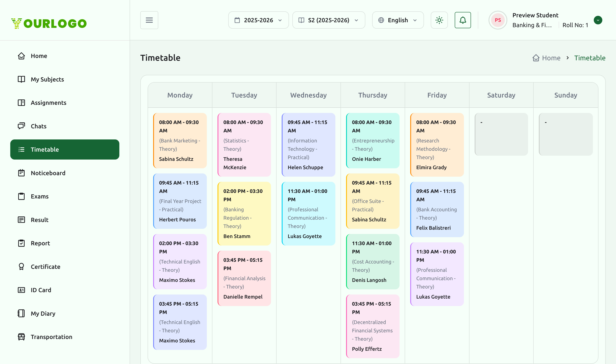The width and height of the screenshot is (616, 364).
Task: Open the hamburger menu button
Action: point(149,20)
